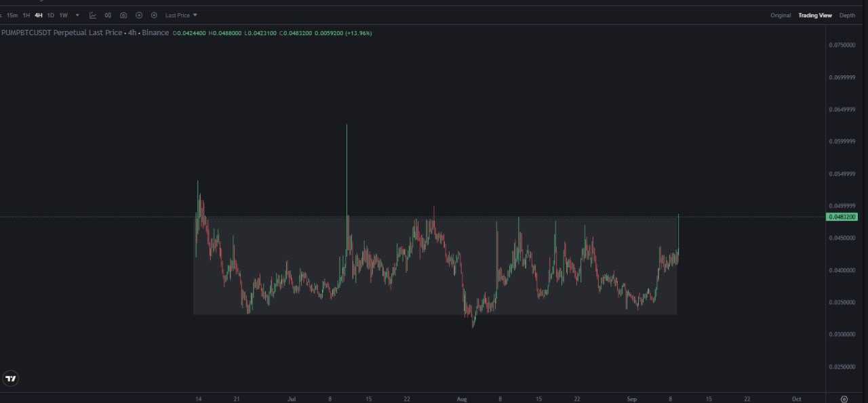Open chart settings gear at bottom right
The width and height of the screenshot is (868, 403).
844,399
